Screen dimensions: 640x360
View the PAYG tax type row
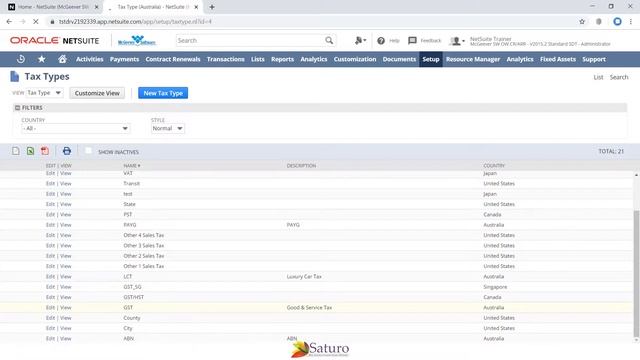point(65,225)
